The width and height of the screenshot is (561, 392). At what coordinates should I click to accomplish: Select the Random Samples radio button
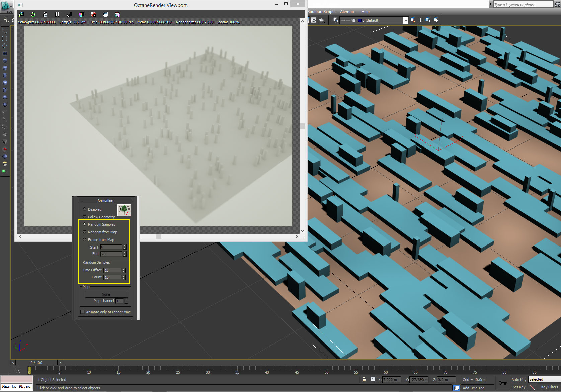[x=84, y=224]
